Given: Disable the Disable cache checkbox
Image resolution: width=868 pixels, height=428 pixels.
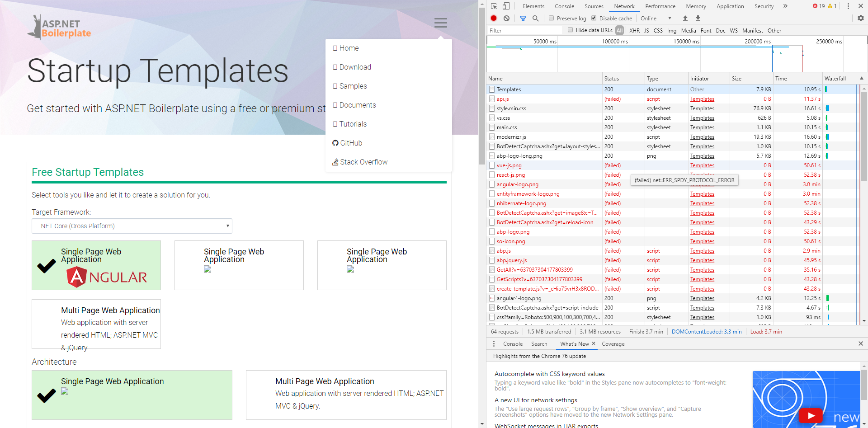Looking at the screenshot, I should pyautogui.click(x=594, y=18).
